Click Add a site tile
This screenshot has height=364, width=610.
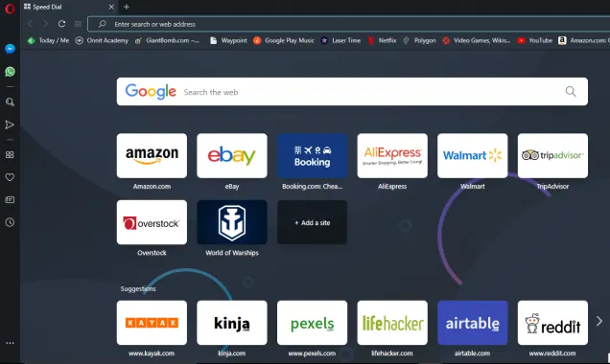pyautogui.click(x=312, y=222)
